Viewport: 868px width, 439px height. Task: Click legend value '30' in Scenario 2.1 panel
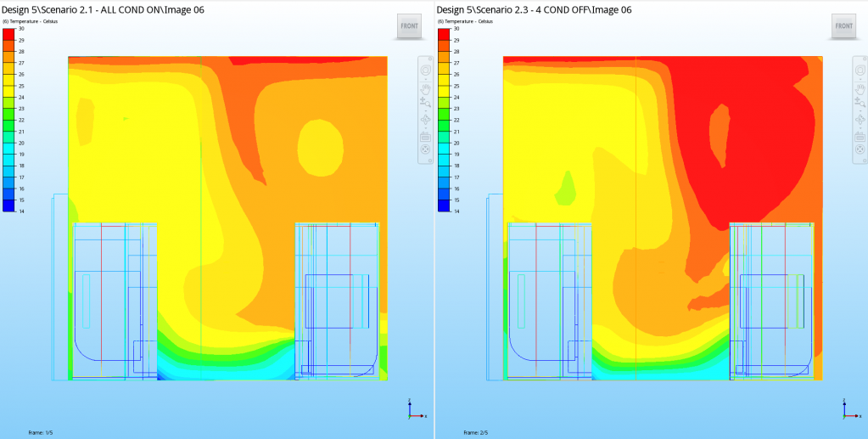pos(21,28)
